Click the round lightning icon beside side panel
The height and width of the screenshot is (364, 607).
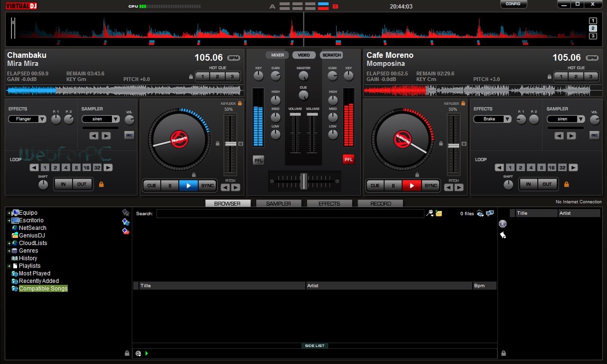(503, 224)
